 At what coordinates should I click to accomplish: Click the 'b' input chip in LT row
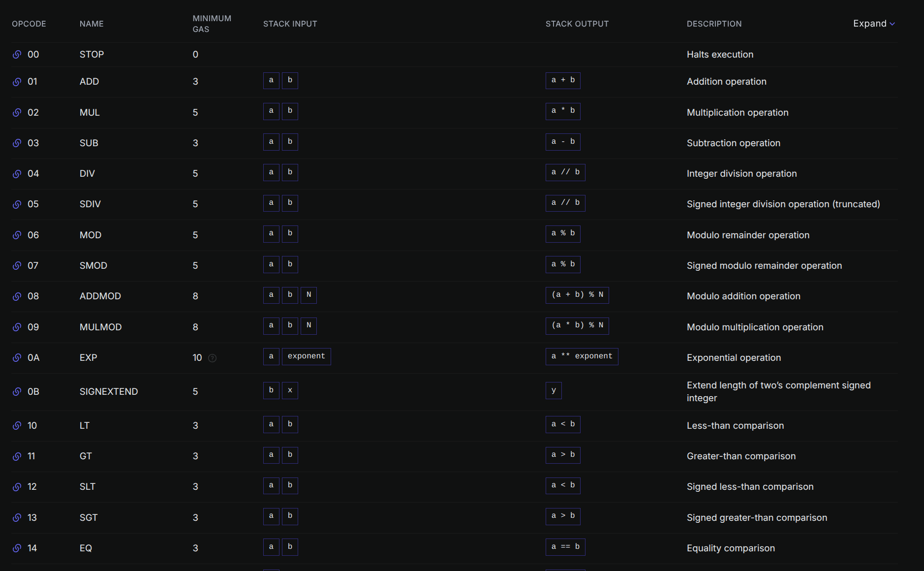coord(290,424)
